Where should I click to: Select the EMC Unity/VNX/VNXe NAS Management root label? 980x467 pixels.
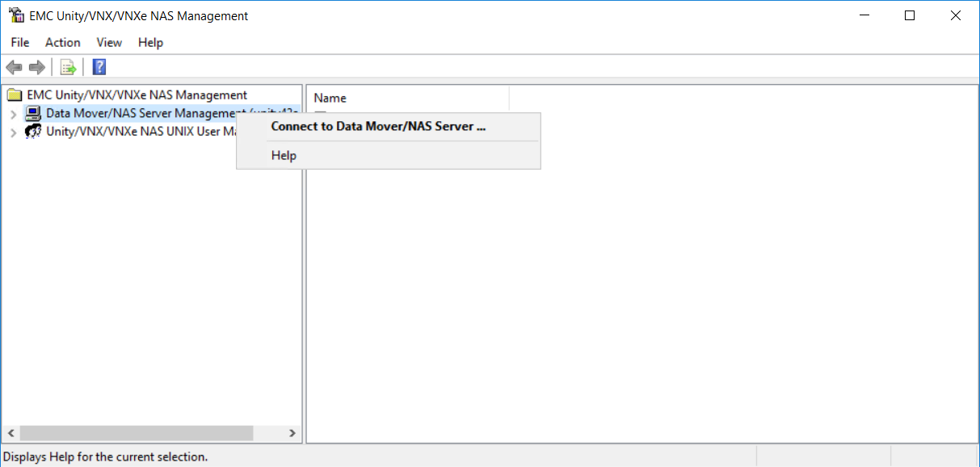click(x=137, y=95)
